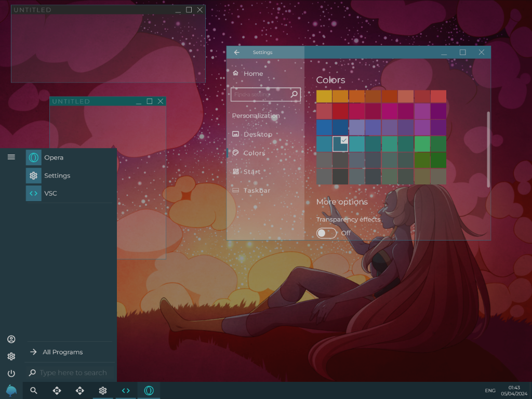Click the Settings window vertical scrollbar

pos(488,149)
